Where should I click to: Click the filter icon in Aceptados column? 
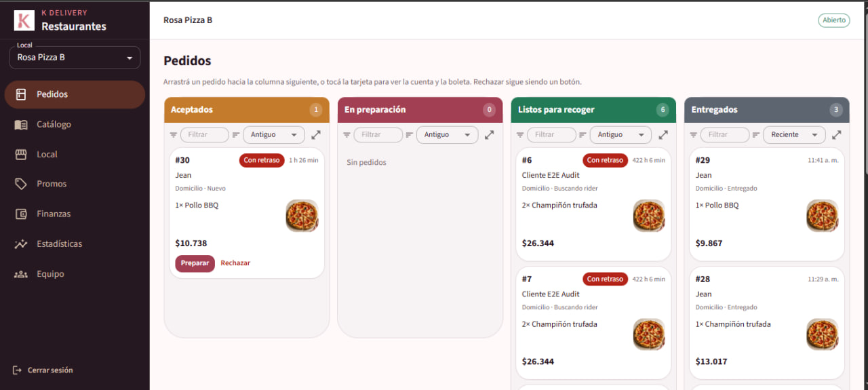tap(174, 135)
